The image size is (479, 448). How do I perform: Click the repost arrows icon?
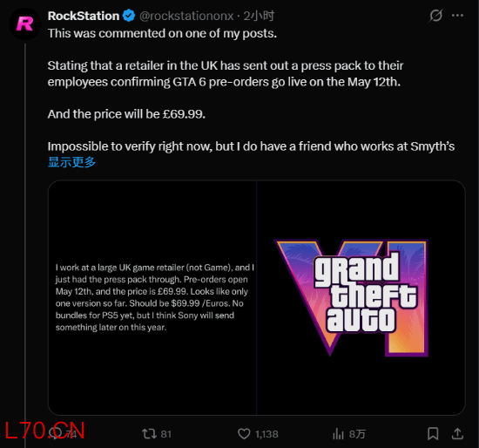(x=150, y=434)
